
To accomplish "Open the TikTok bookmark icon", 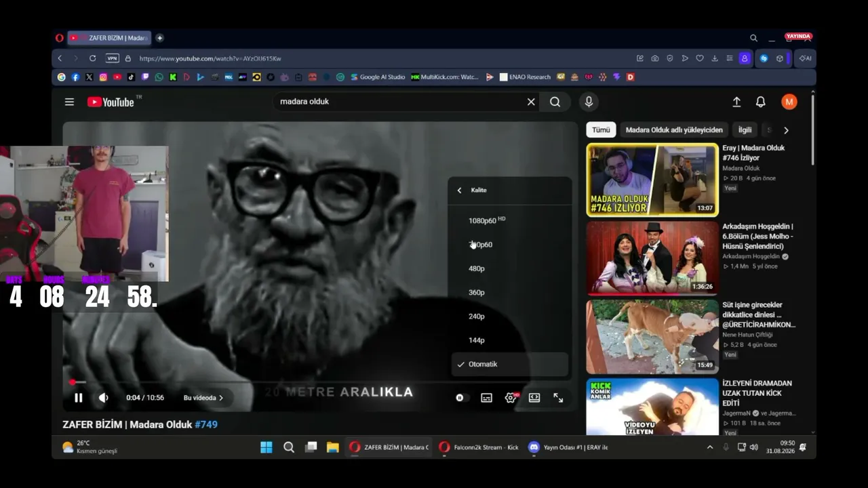I will pyautogui.click(x=131, y=77).
